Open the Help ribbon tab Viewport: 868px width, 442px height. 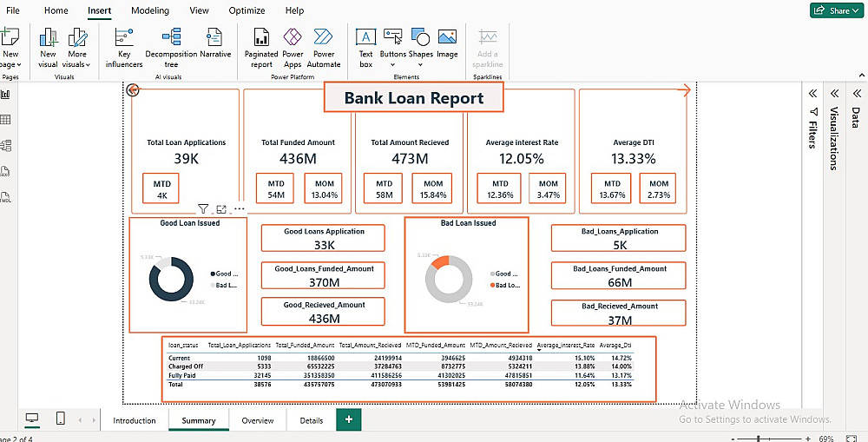point(294,10)
